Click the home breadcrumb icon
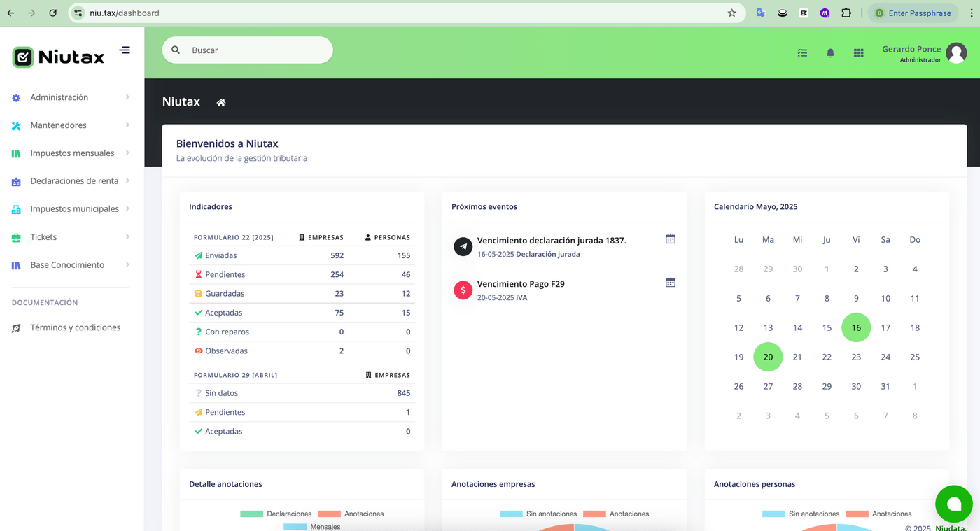The width and height of the screenshot is (980, 531). coord(221,102)
